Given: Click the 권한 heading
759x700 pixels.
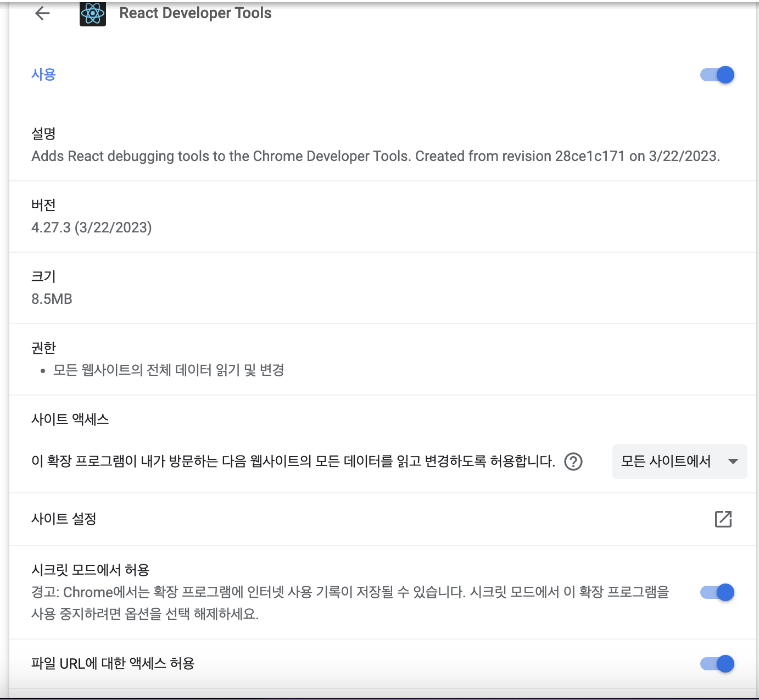Looking at the screenshot, I should [x=43, y=348].
